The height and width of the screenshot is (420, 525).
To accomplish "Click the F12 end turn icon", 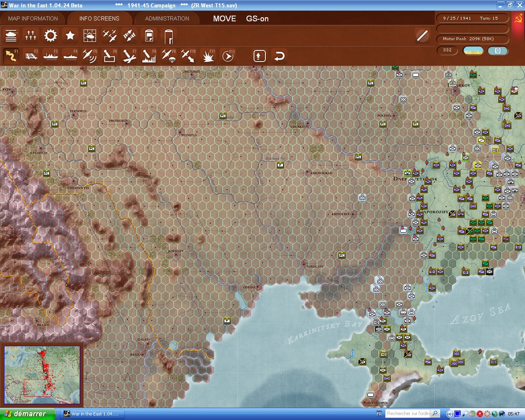I will pyautogui.click(x=228, y=56).
